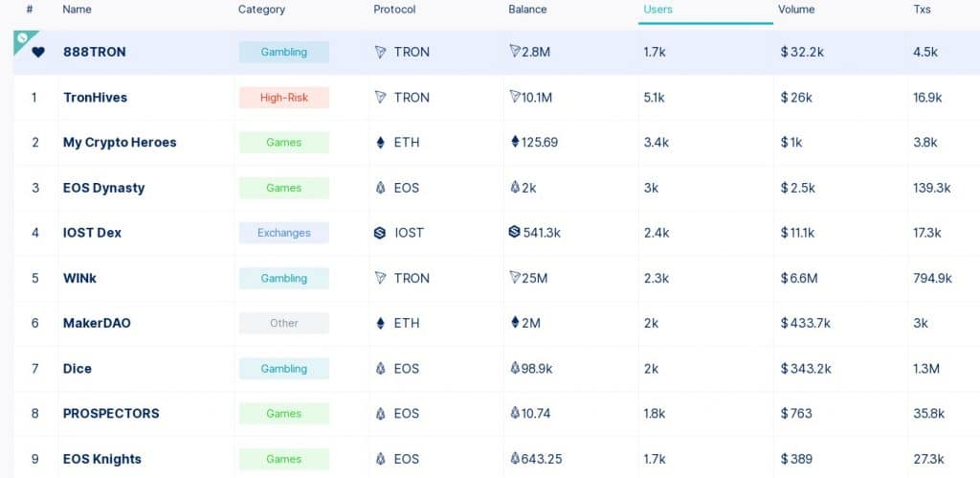Click the IOST balance icon next to 541.3k
This screenshot has width=980, height=478.
[x=514, y=232]
